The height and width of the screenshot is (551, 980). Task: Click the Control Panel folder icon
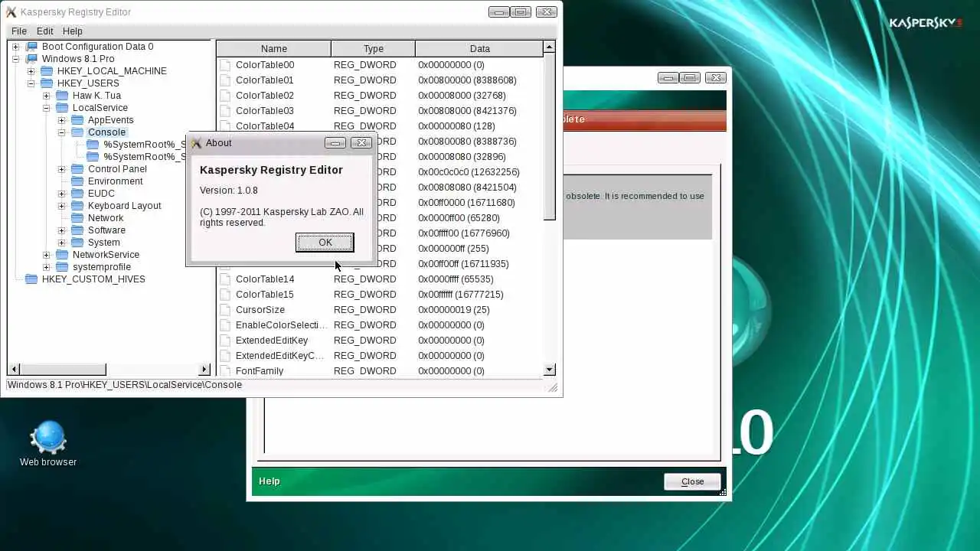[x=77, y=169]
